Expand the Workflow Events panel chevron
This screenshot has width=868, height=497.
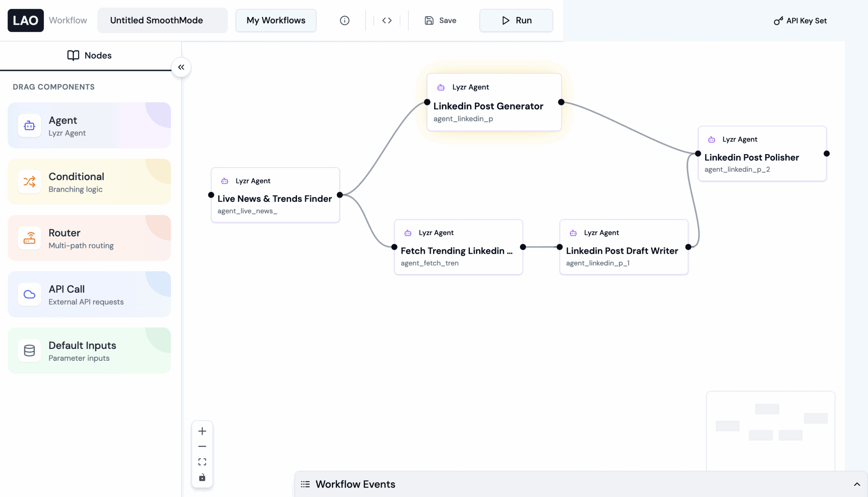(857, 484)
